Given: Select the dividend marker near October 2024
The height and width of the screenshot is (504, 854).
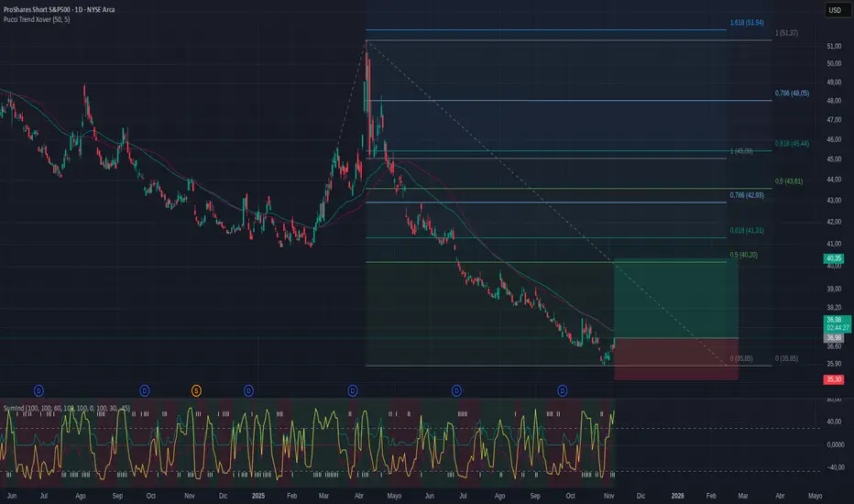Looking at the screenshot, I should click(145, 390).
